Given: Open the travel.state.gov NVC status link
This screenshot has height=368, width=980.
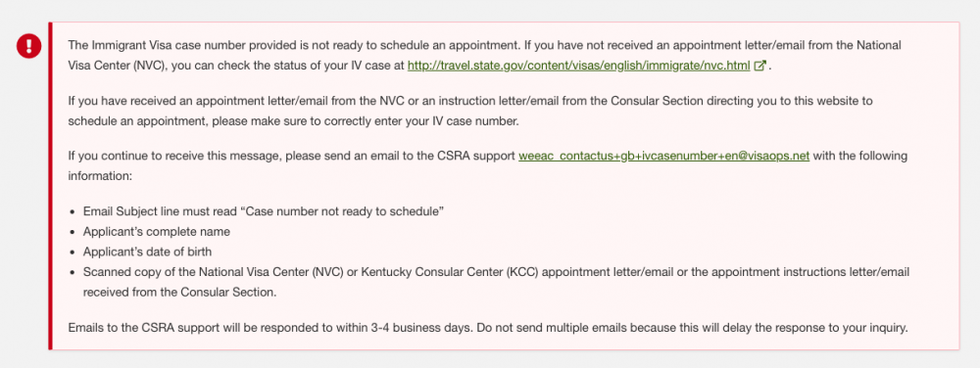Looking at the screenshot, I should (x=579, y=66).
